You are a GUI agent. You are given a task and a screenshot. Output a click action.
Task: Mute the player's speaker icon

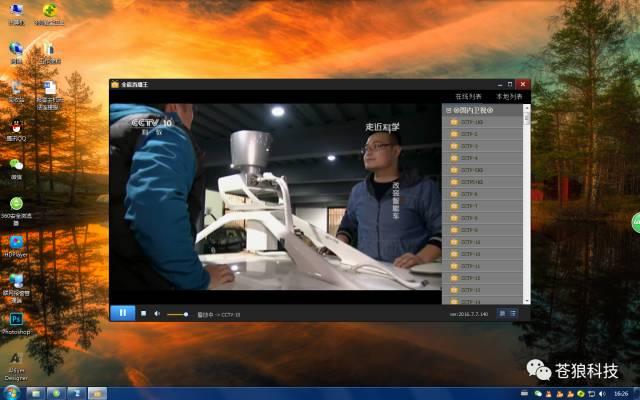156,314
